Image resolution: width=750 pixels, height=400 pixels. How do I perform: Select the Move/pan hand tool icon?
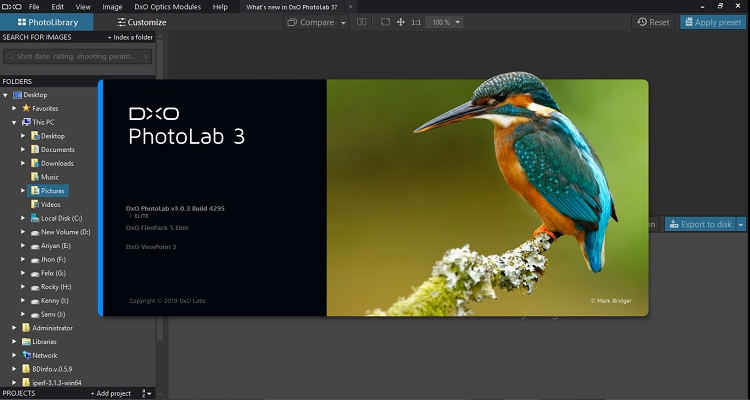(x=401, y=22)
